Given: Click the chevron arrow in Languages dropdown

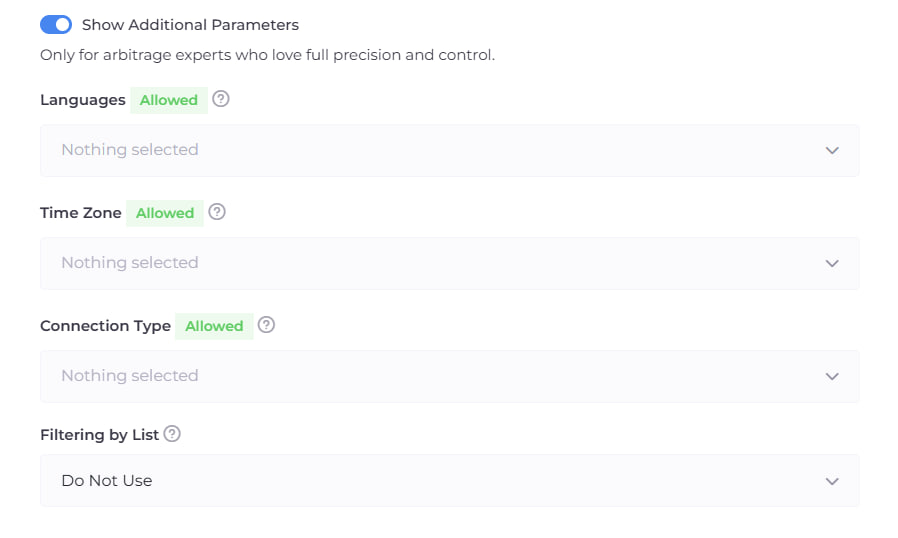Looking at the screenshot, I should [831, 150].
